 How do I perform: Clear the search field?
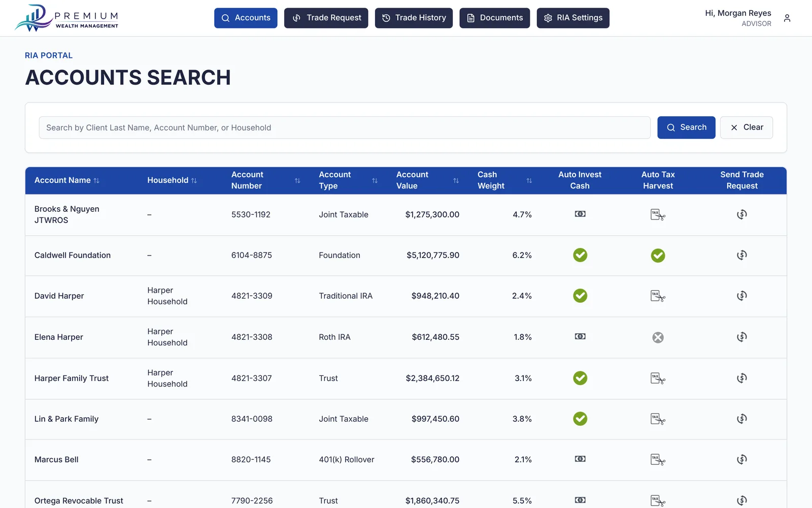point(747,128)
